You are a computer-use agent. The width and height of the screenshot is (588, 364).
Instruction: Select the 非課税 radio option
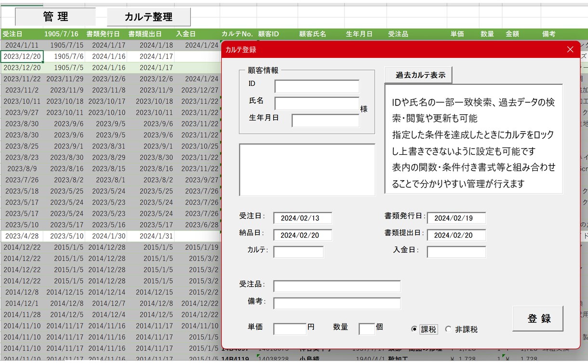coord(461,329)
